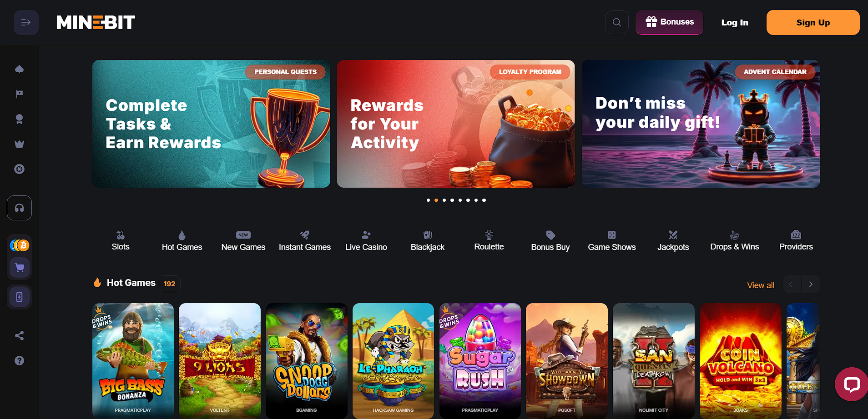Image resolution: width=868 pixels, height=419 pixels.
Task: Click the Bitcoin crypto coins icon
Action: pos(19,245)
